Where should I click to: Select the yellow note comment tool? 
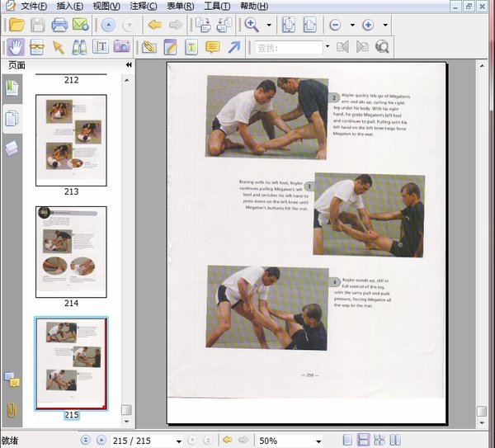click(x=212, y=47)
